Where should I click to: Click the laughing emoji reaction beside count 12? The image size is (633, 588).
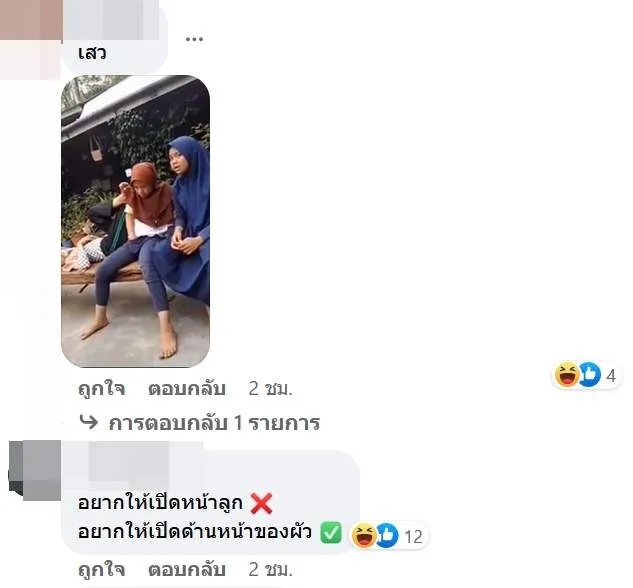tap(363, 535)
